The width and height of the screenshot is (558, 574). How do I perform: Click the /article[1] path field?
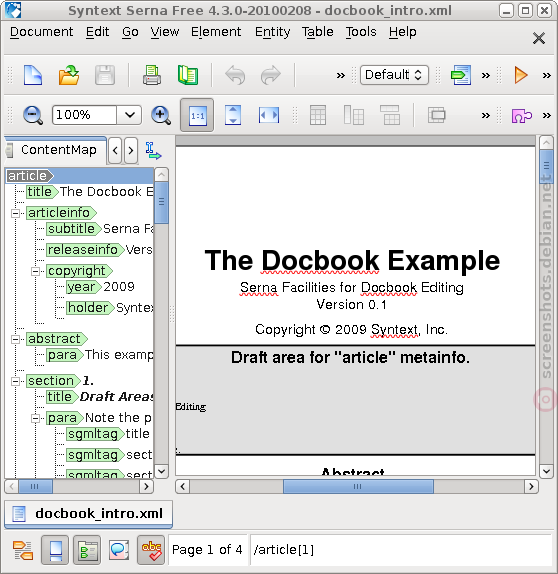click(401, 550)
